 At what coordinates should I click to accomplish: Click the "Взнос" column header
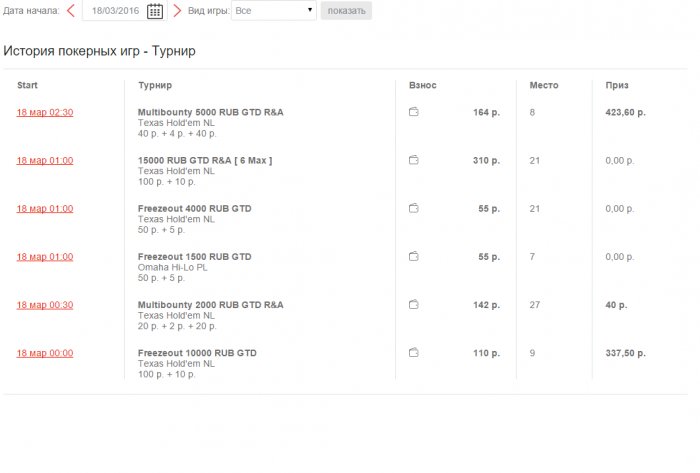(423, 85)
